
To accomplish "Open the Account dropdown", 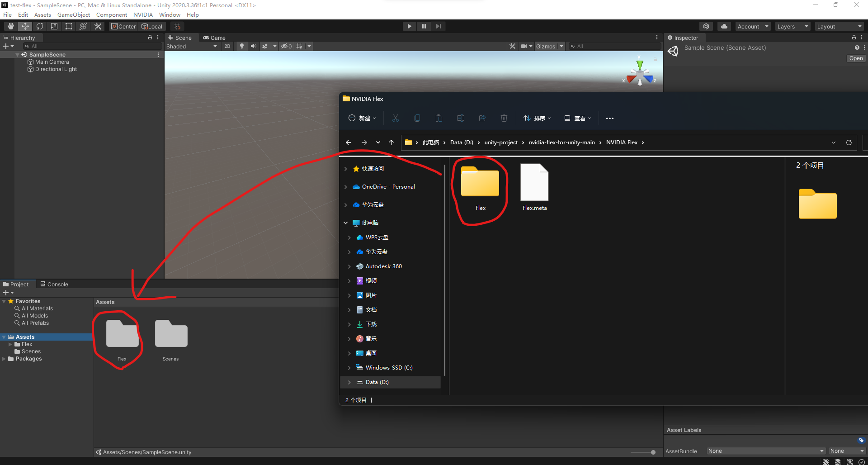I will click(x=753, y=26).
